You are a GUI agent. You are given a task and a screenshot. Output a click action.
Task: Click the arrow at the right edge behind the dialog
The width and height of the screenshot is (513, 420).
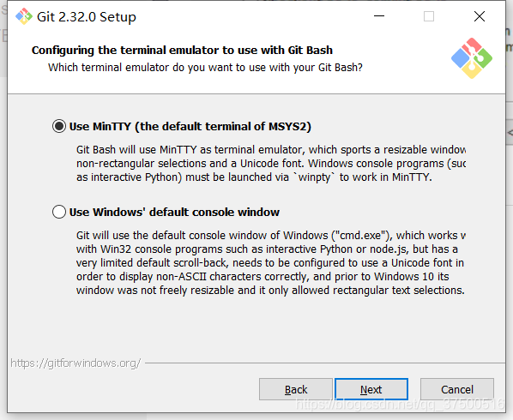pyautogui.click(x=510, y=132)
